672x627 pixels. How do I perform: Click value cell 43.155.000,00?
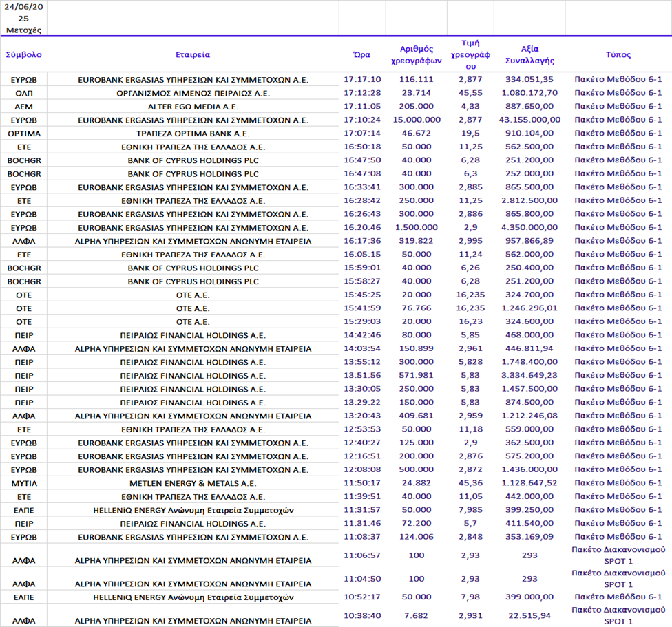529,120
